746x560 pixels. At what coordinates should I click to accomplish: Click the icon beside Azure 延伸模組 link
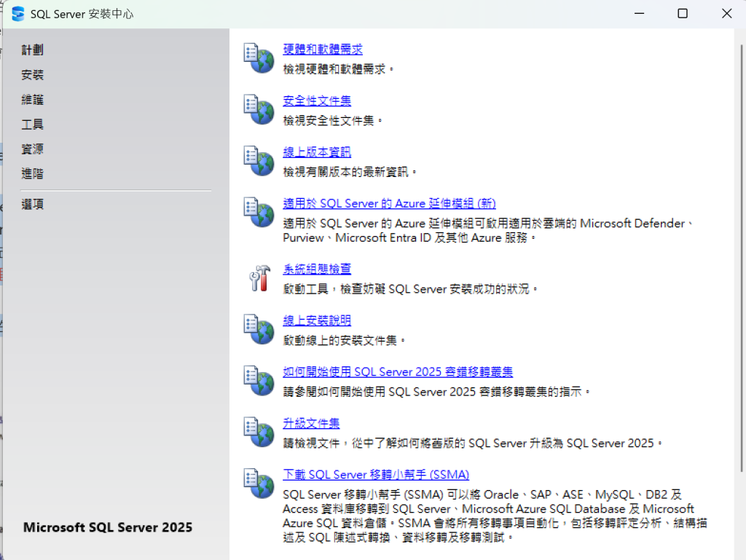(x=259, y=212)
